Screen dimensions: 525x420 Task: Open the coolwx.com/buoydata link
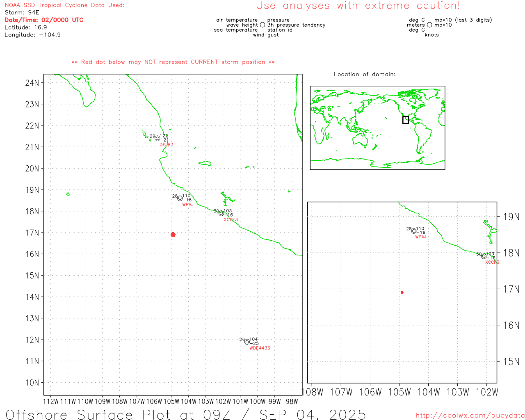470,415
